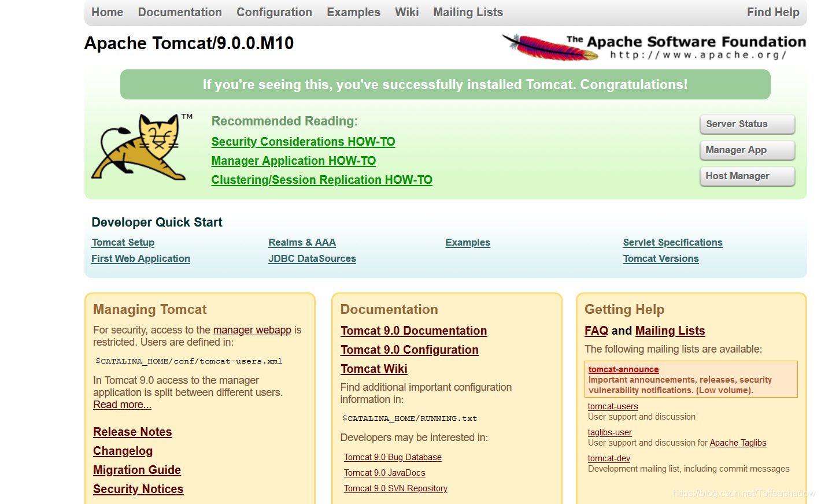
Task: Click the Server Status button
Action: [747, 124]
